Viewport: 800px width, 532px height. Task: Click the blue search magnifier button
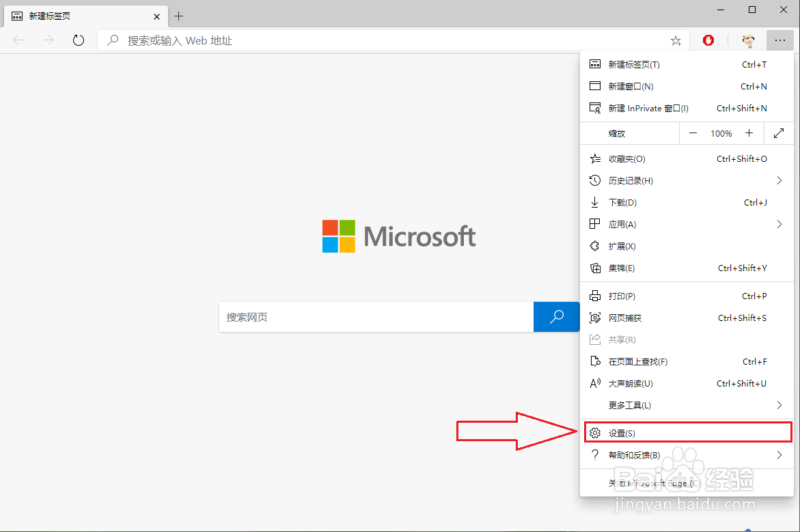click(x=557, y=317)
